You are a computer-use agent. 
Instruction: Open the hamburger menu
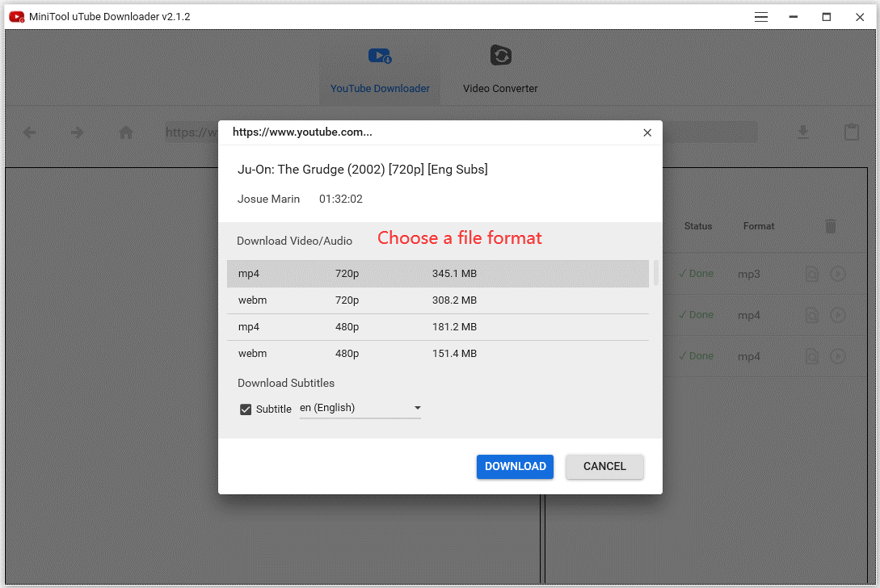(760, 16)
